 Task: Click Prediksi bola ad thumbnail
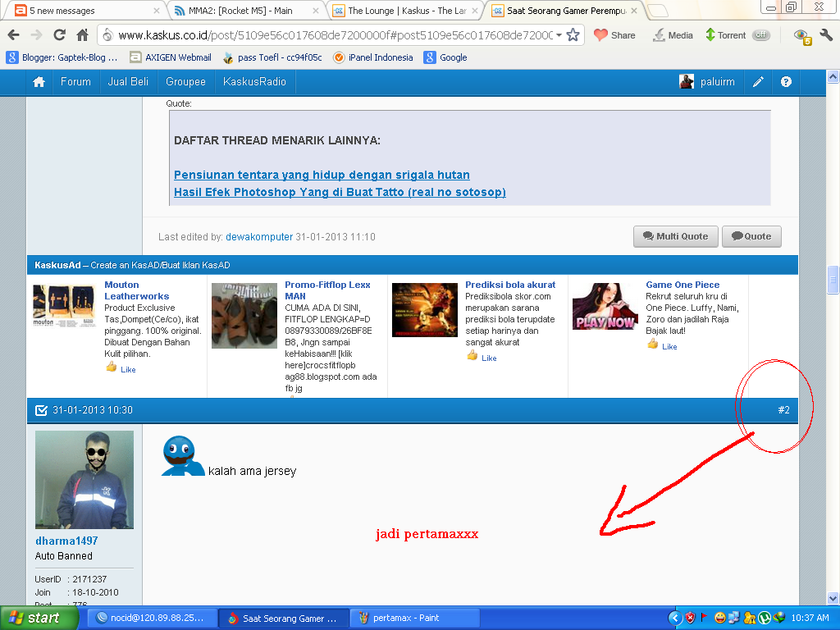point(425,310)
